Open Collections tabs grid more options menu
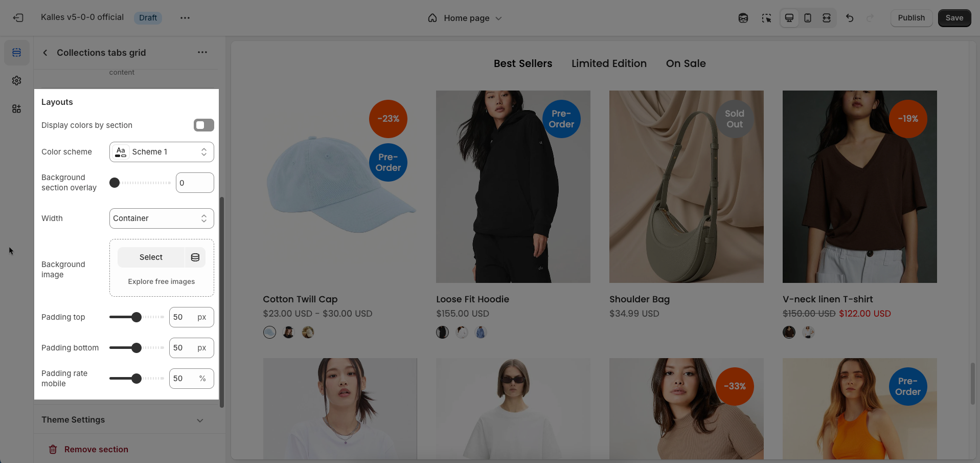Screen dimensions: 980x463 (202, 52)
